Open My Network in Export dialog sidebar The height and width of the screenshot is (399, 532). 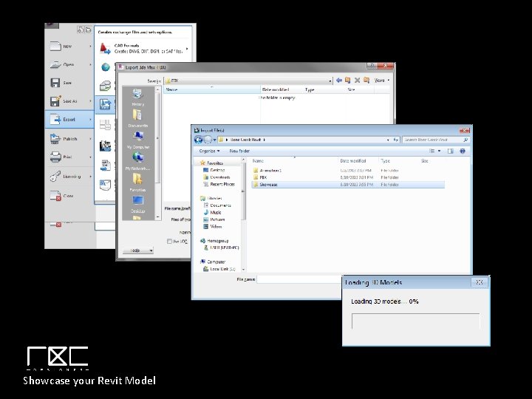pos(137,161)
